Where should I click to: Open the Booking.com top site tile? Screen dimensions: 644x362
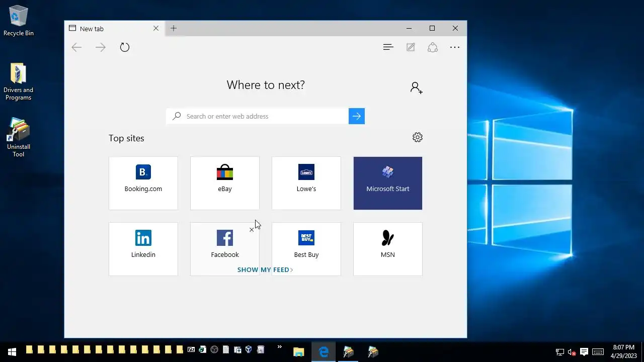tap(143, 183)
